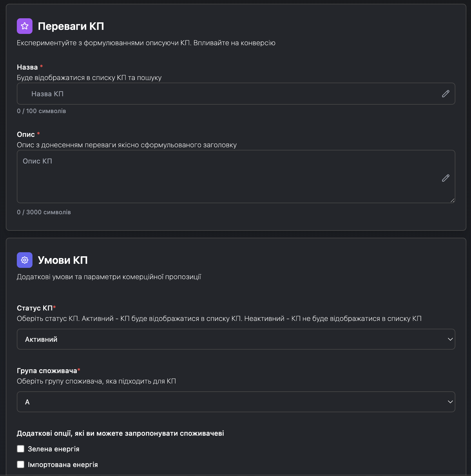Click the Група споживача field label
This screenshot has width=471, height=476.
[x=47, y=370]
